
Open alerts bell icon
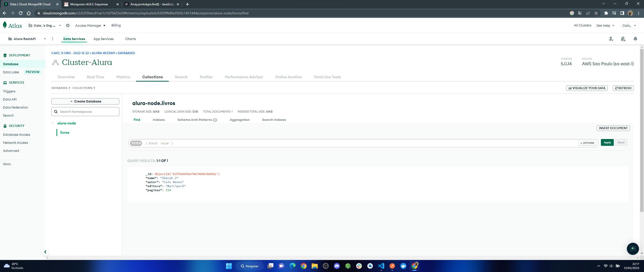pos(635,39)
